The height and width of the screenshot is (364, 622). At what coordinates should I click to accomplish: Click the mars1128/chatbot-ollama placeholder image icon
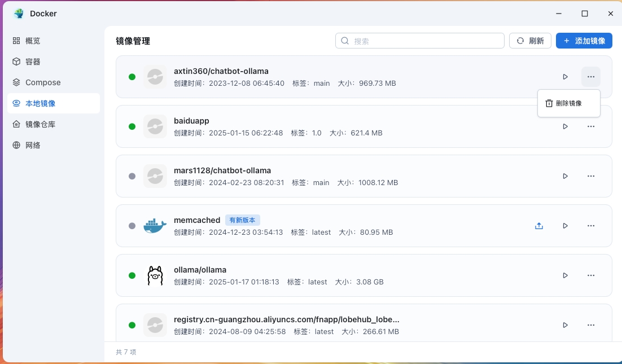point(155,176)
